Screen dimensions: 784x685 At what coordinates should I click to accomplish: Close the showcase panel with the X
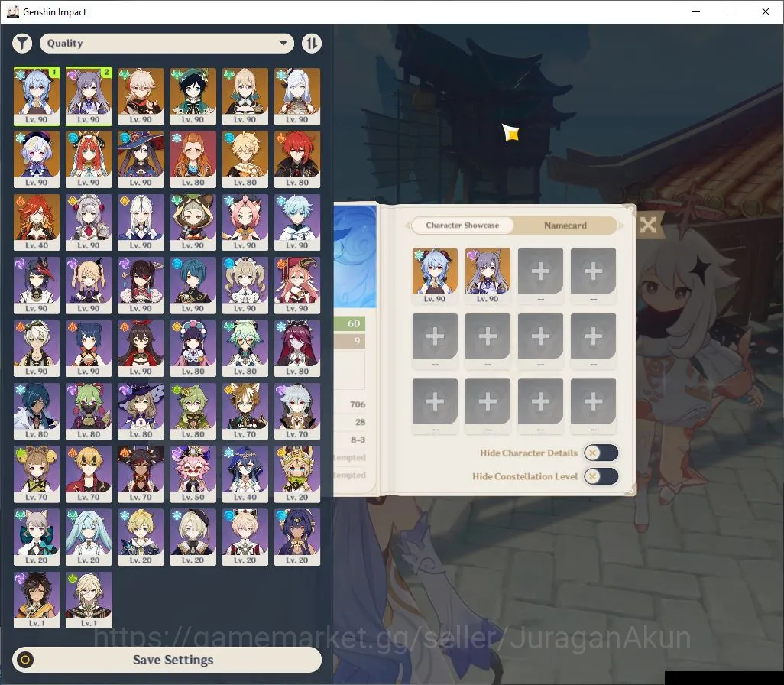click(648, 225)
